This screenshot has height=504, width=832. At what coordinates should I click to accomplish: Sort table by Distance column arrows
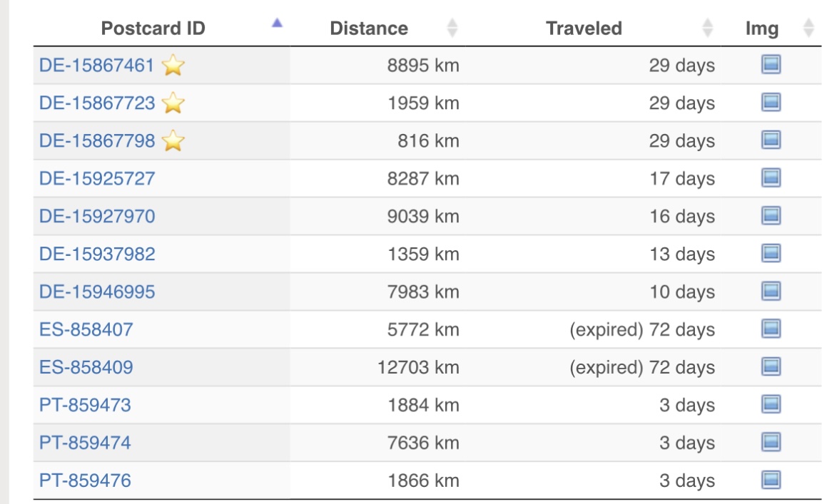point(452,29)
